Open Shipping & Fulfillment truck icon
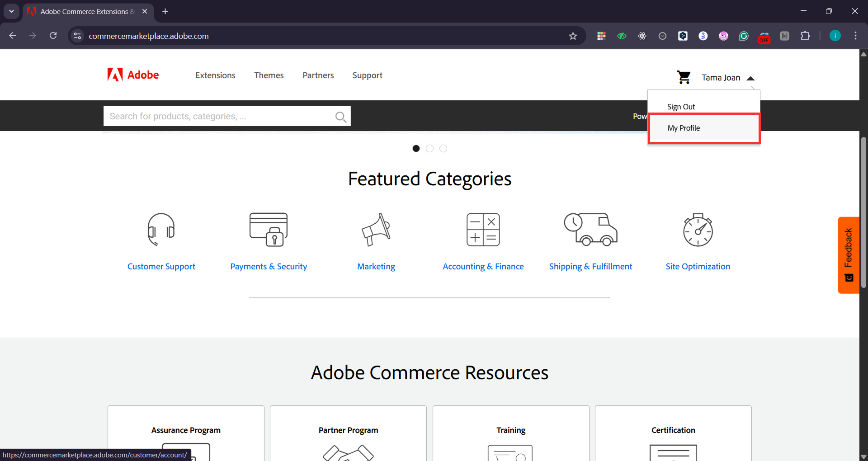 (590, 230)
